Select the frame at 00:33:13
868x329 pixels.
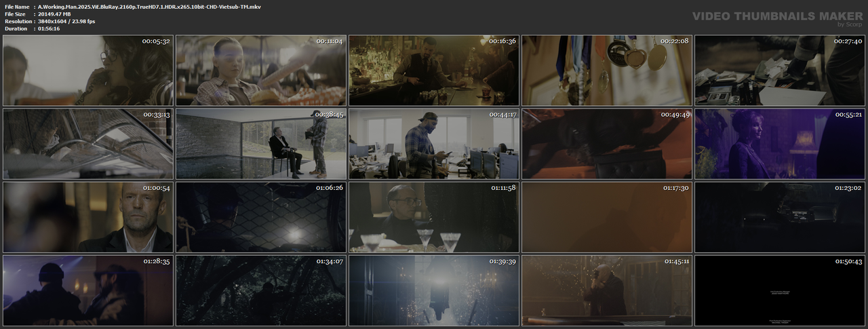tap(88, 144)
